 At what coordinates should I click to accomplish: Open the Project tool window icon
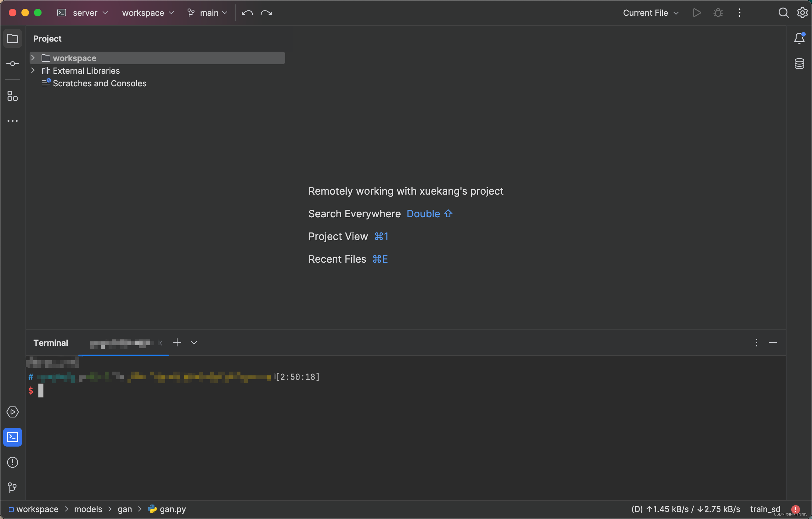(13, 38)
